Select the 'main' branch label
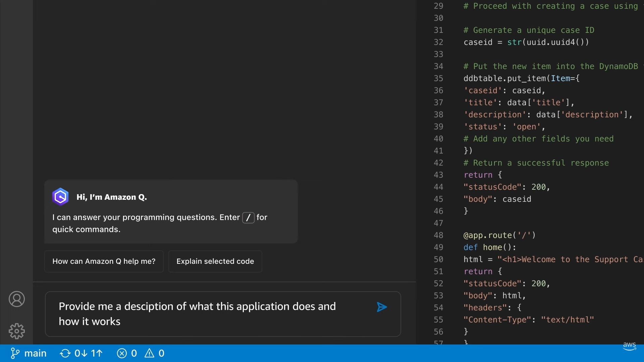Screen dimensions: 644x362 point(35,353)
